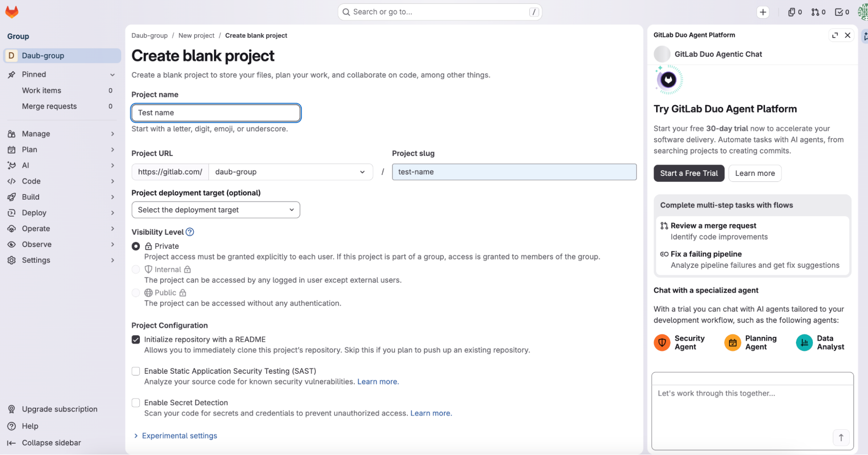Expand Experimental settings section
The width and height of the screenshot is (868, 455).
[175, 436]
